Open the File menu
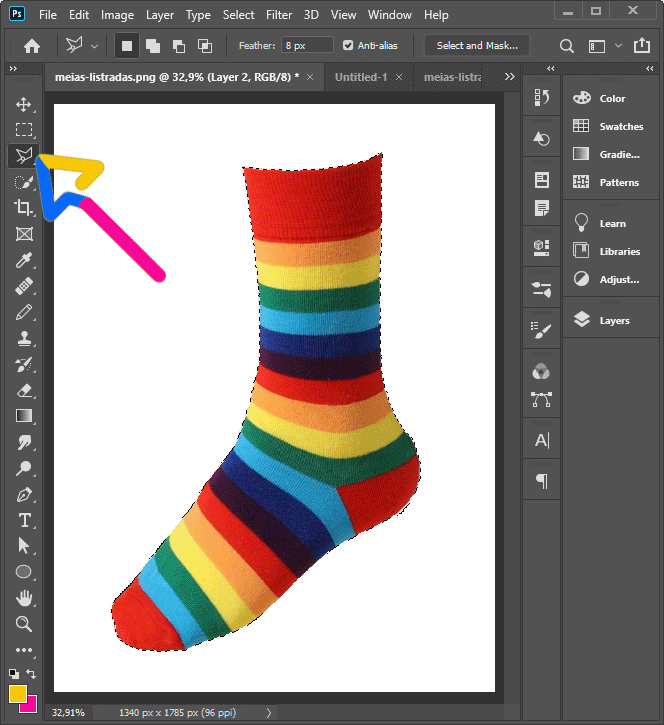 pos(48,15)
